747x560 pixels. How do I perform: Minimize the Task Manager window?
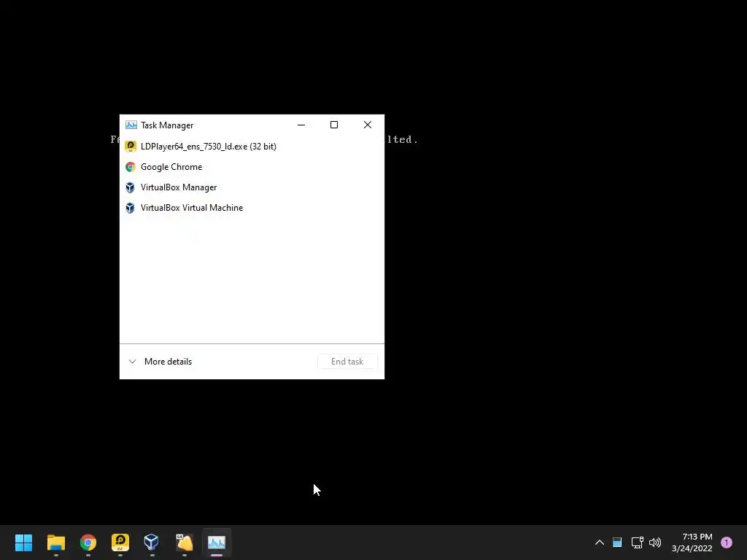(301, 125)
